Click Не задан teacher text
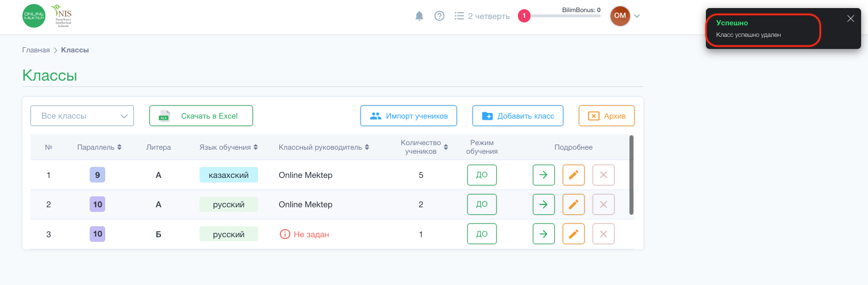The image size is (868, 285). (312, 234)
